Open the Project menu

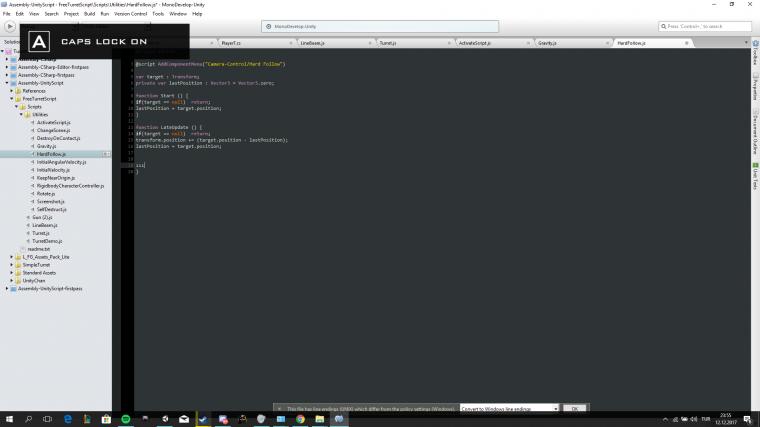pyautogui.click(x=71, y=14)
